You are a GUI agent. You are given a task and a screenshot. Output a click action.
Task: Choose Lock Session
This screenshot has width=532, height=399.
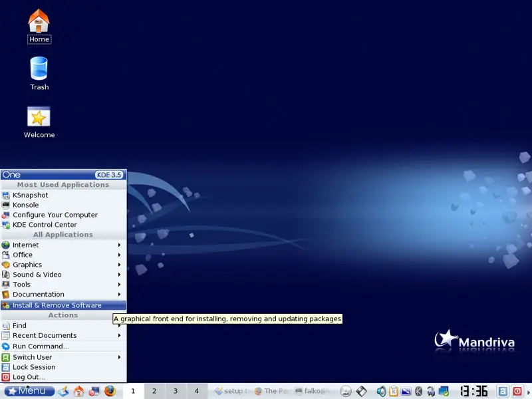click(63, 367)
